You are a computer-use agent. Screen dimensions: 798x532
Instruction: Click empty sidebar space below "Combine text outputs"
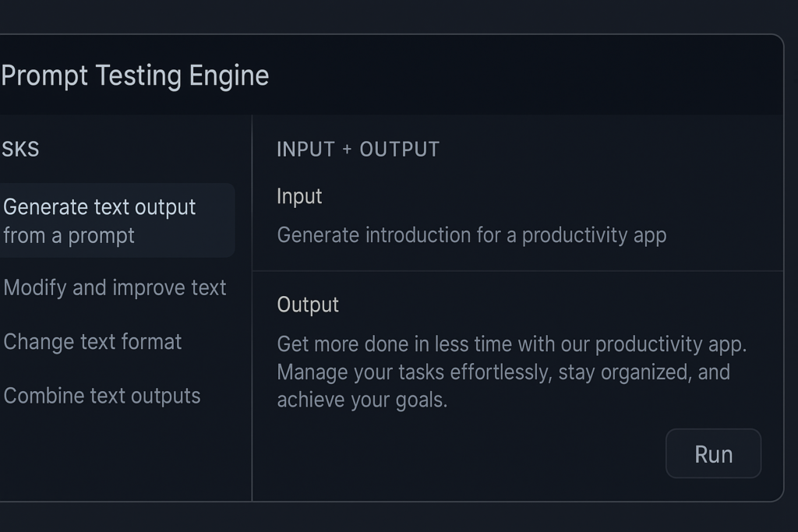point(117,460)
